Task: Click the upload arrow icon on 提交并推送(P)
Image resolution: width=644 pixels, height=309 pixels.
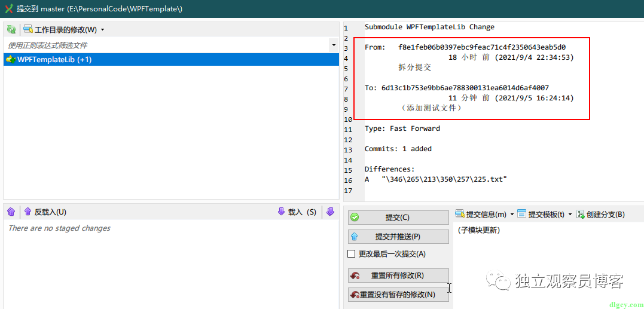Action: (355, 237)
